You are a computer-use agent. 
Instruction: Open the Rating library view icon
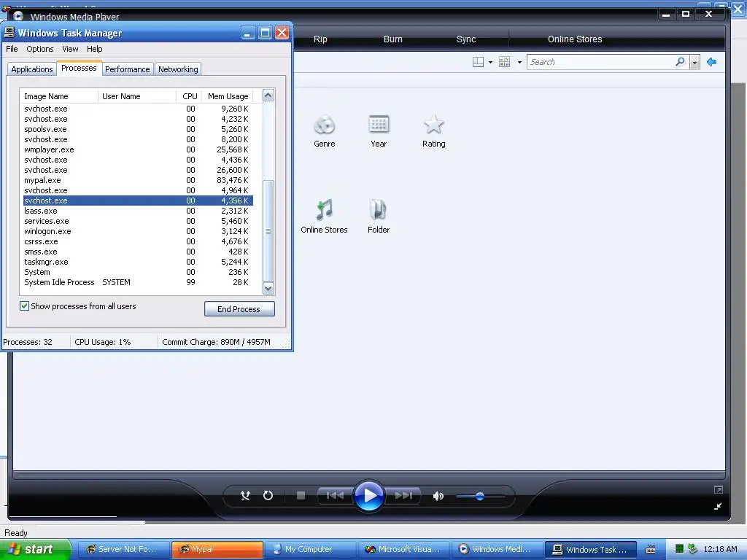(433, 131)
